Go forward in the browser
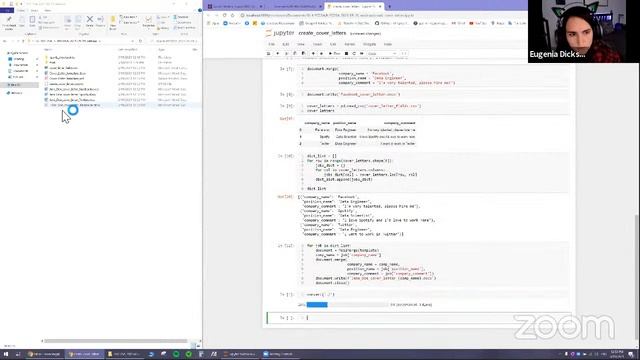This screenshot has height=360, width=640. pos(216,16)
